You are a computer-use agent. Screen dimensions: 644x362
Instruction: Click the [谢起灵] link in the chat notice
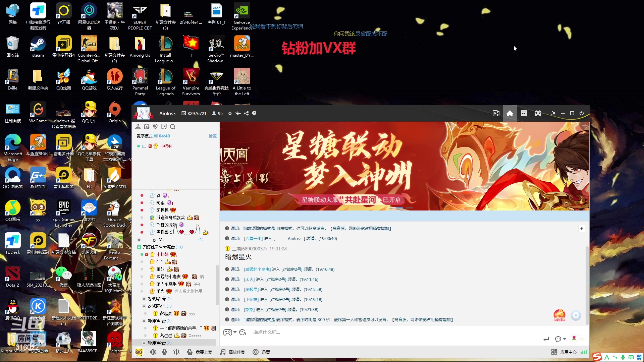(x=251, y=290)
